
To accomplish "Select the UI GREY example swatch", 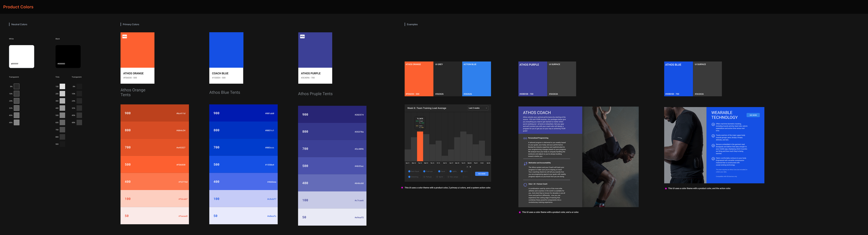I will point(448,79).
